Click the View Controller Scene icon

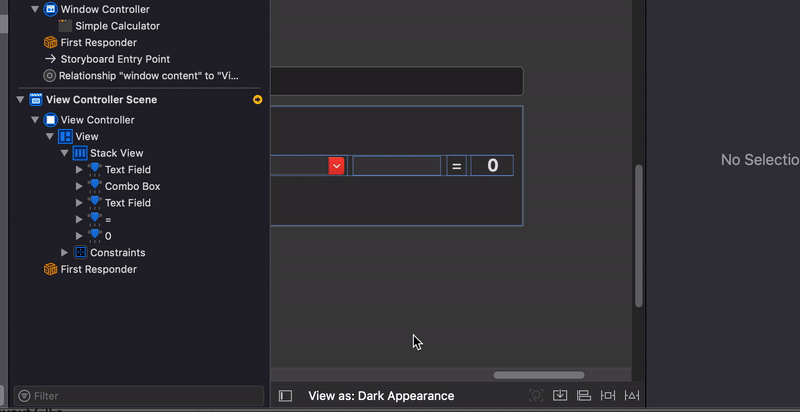coord(36,99)
